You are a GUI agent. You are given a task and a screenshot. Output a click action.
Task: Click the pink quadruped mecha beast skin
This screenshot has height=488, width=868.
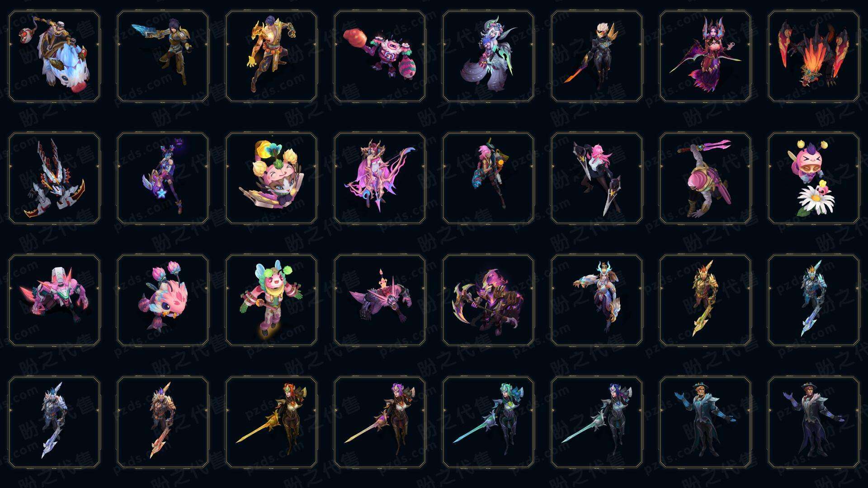coord(54,300)
